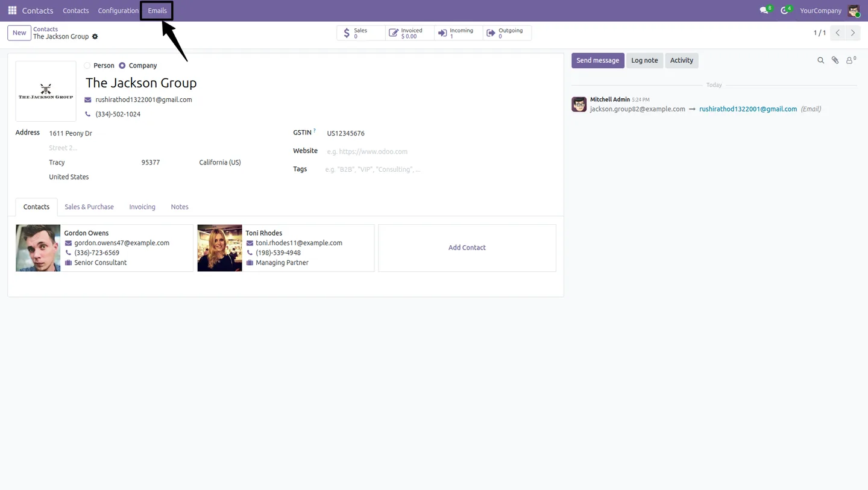The image size is (868, 490).
Task: Click jackson.group82@example.com sender text
Action: tap(638, 109)
